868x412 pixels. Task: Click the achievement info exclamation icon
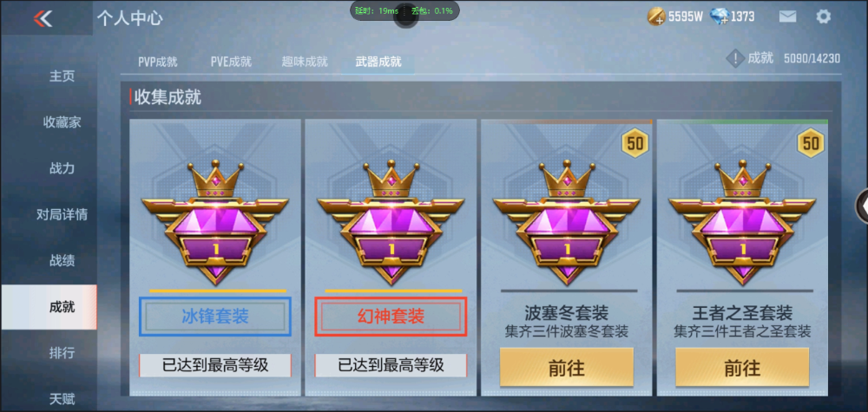tap(734, 58)
